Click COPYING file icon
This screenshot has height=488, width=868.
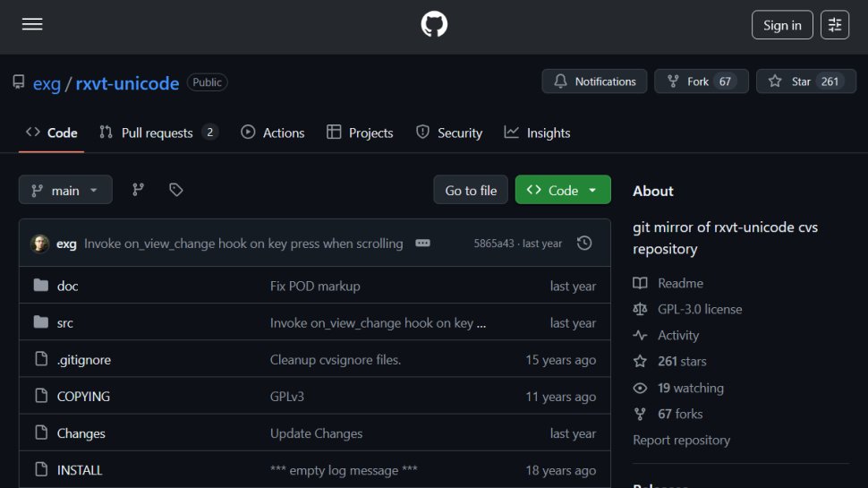pyautogui.click(x=41, y=396)
